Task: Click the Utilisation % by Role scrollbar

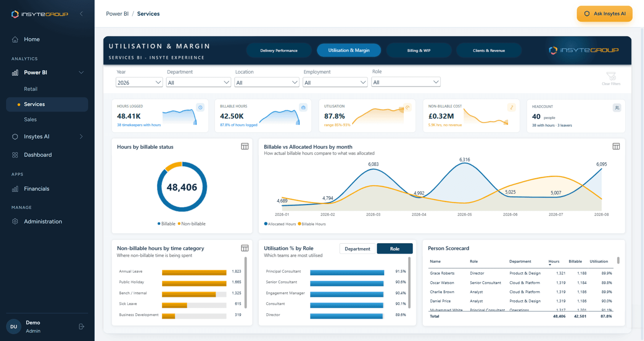Action: [409, 282]
